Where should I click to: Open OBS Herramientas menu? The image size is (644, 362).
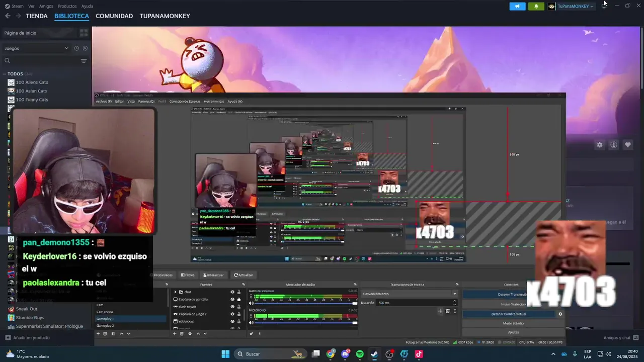(214, 101)
